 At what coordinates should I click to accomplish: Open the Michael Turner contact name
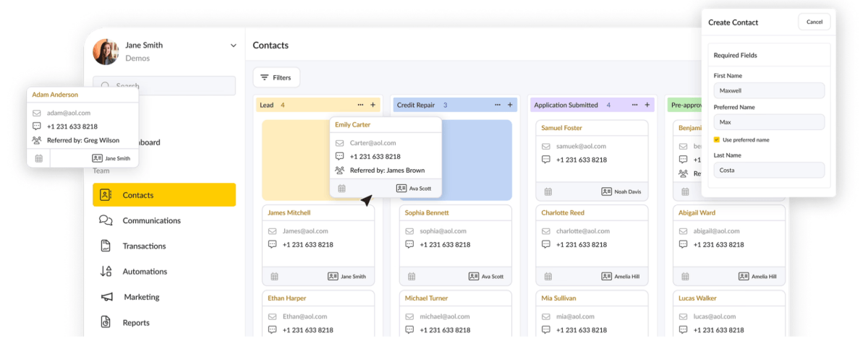pyautogui.click(x=427, y=298)
